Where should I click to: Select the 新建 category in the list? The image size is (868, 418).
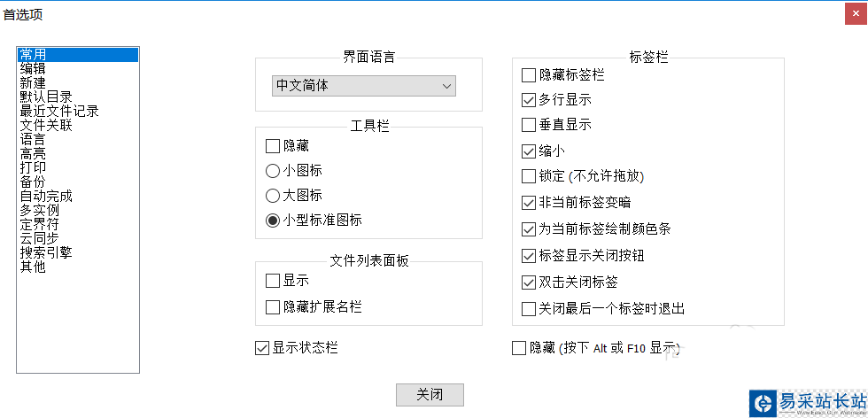tap(33, 82)
